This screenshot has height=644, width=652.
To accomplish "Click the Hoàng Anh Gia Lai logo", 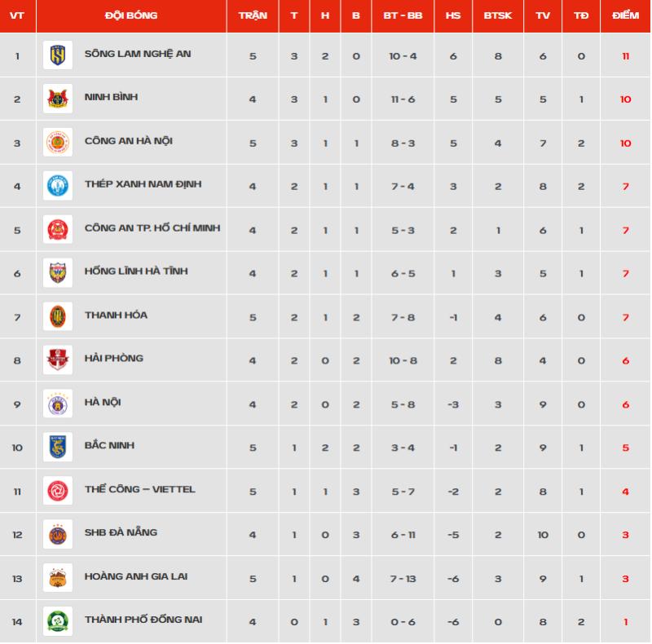I will click(x=58, y=578).
